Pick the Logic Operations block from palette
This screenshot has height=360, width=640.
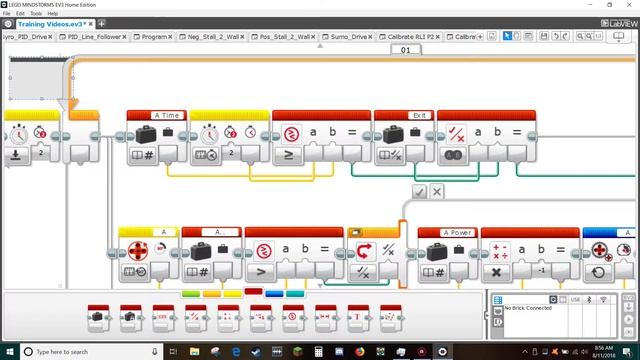click(196, 318)
